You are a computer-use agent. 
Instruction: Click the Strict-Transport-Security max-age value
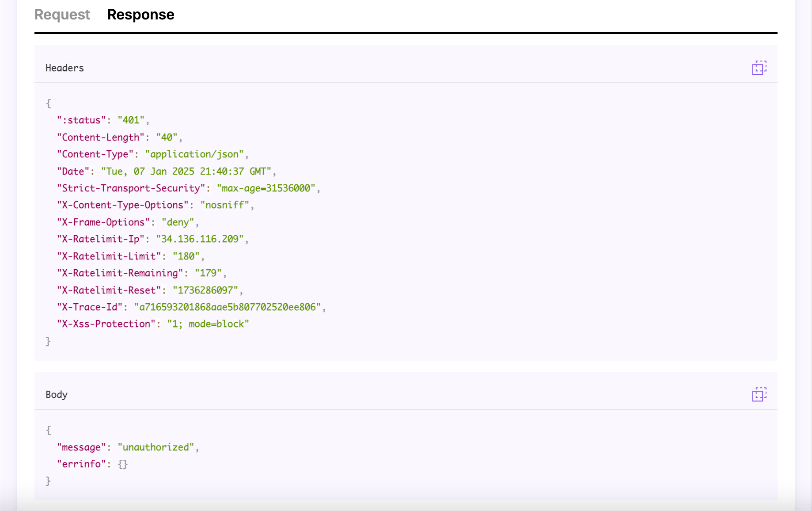(x=267, y=188)
